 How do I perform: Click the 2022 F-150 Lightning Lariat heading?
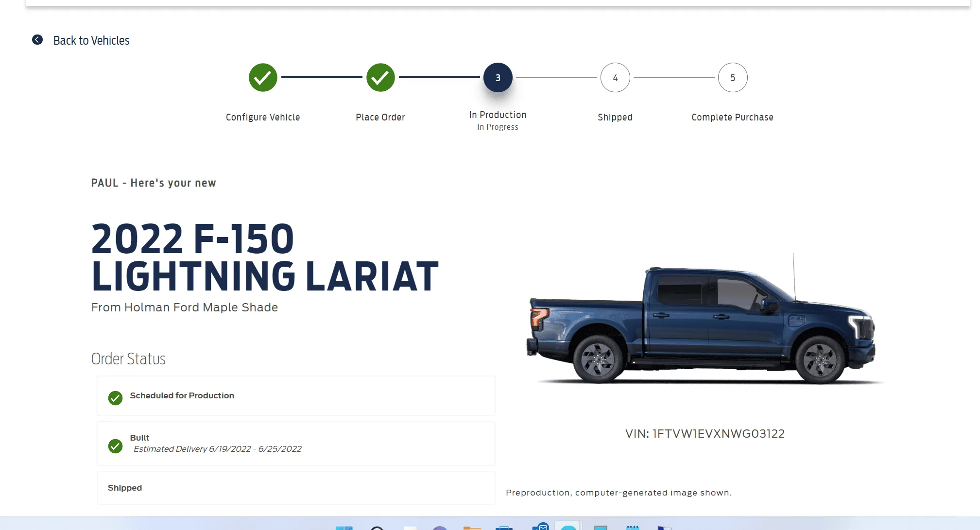tap(265, 257)
